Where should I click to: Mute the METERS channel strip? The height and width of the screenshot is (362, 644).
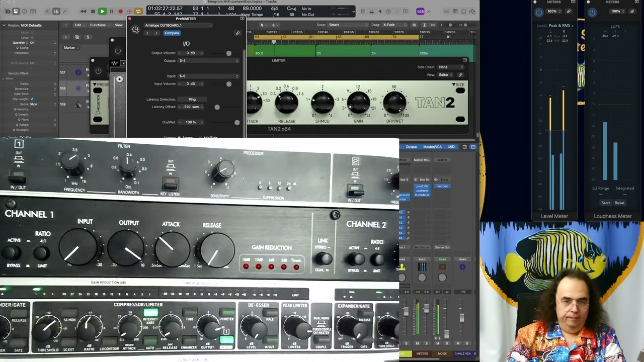[x=417, y=343]
